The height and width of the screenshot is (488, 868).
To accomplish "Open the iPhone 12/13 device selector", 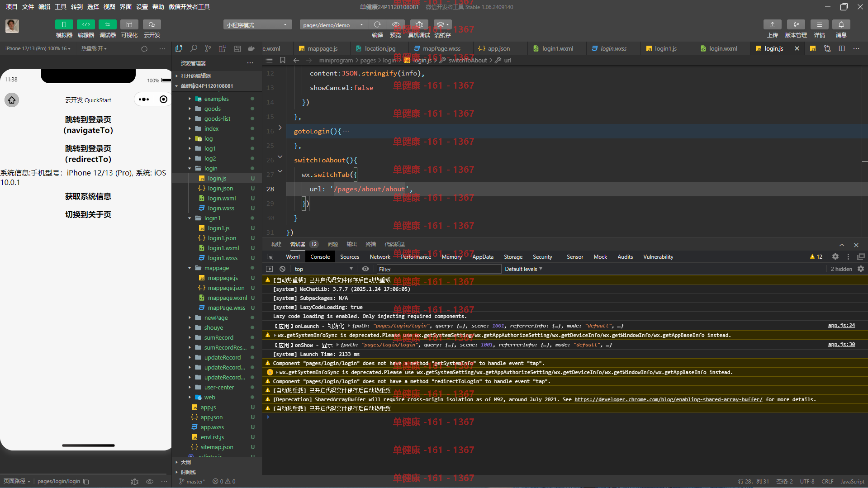I will coord(38,48).
